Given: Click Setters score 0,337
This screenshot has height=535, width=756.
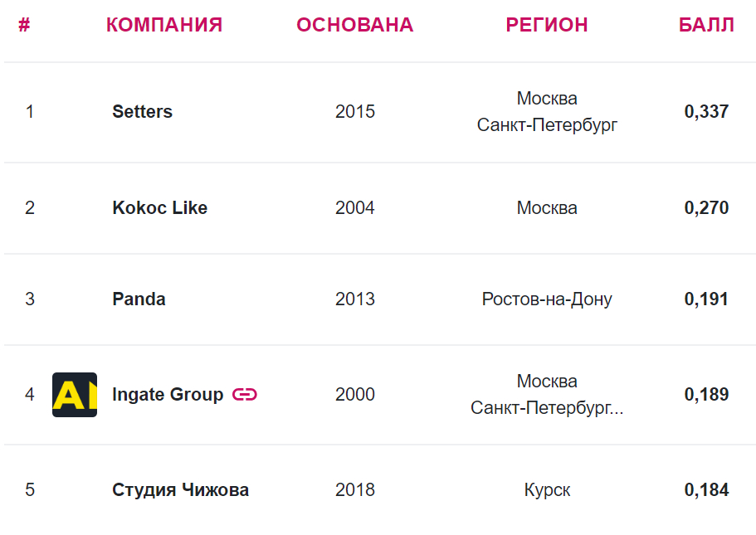Looking at the screenshot, I should [x=706, y=112].
